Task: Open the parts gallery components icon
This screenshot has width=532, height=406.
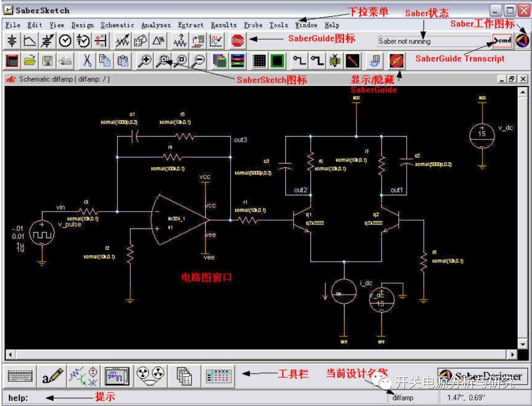Action: tap(84, 376)
